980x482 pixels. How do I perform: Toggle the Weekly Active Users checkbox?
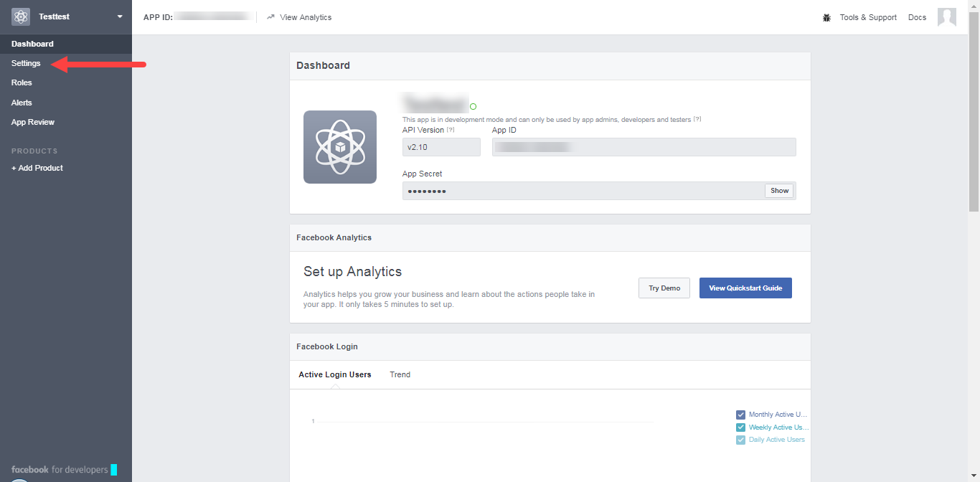(741, 427)
